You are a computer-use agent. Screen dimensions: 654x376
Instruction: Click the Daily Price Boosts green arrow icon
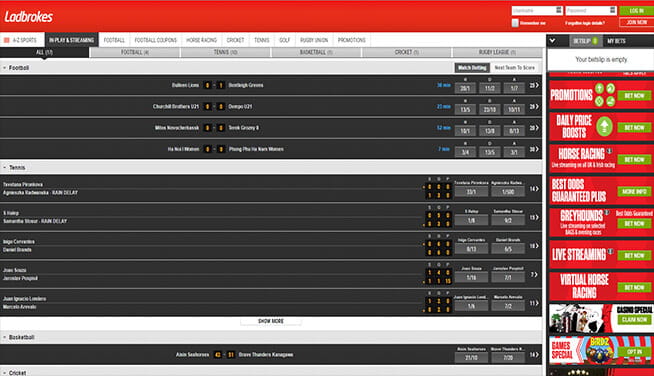pyautogui.click(x=604, y=126)
